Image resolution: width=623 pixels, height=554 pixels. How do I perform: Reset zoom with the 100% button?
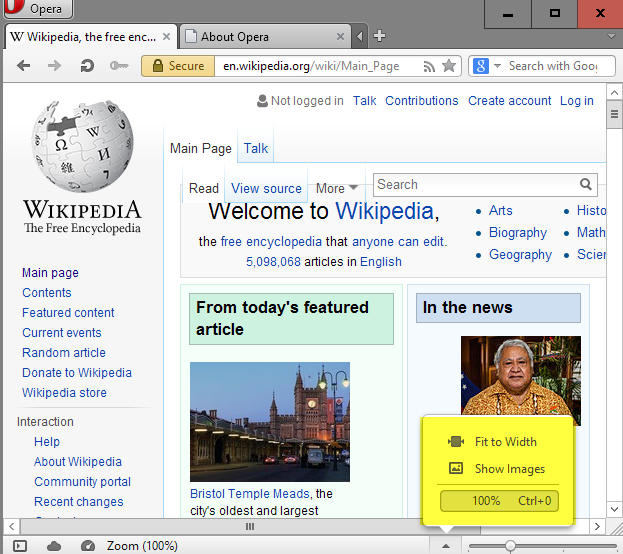pyautogui.click(x=502, y=500)
